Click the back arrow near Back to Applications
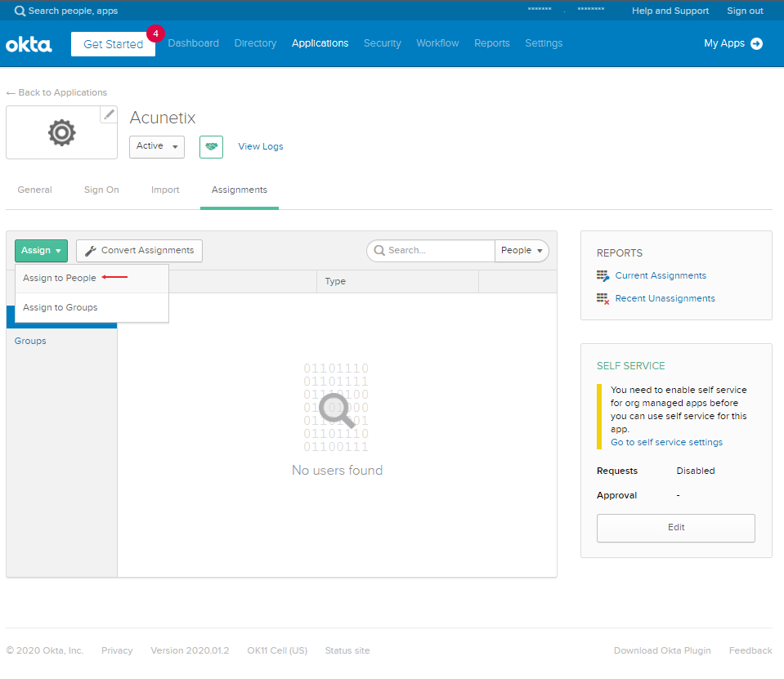This screenshot has width=784, height=679. point(11,93)
